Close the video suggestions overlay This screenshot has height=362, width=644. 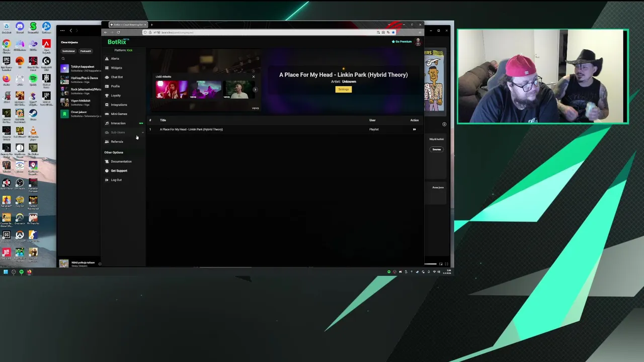(254, 76)
